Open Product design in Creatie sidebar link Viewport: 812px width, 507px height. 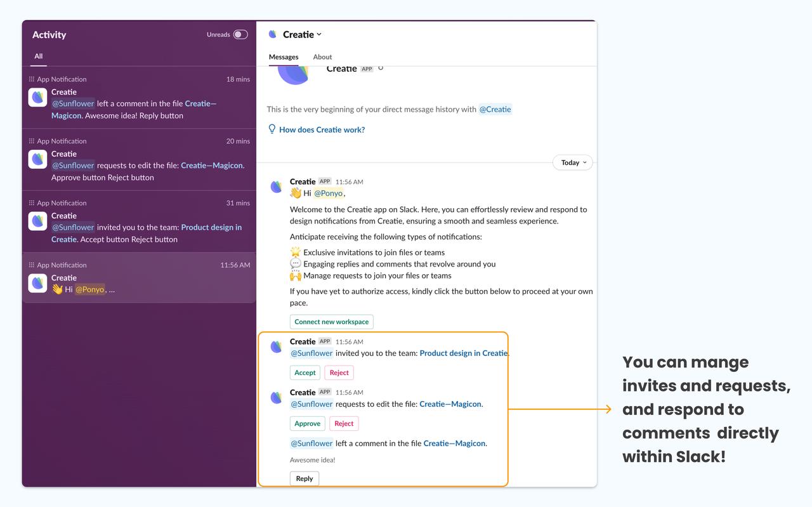(147, 233)
